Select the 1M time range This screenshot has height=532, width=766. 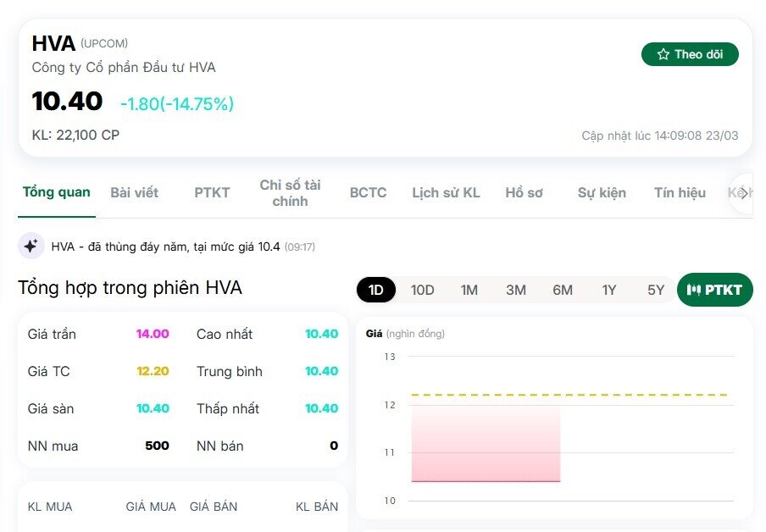pyautogui.click(x=469, y=290)
